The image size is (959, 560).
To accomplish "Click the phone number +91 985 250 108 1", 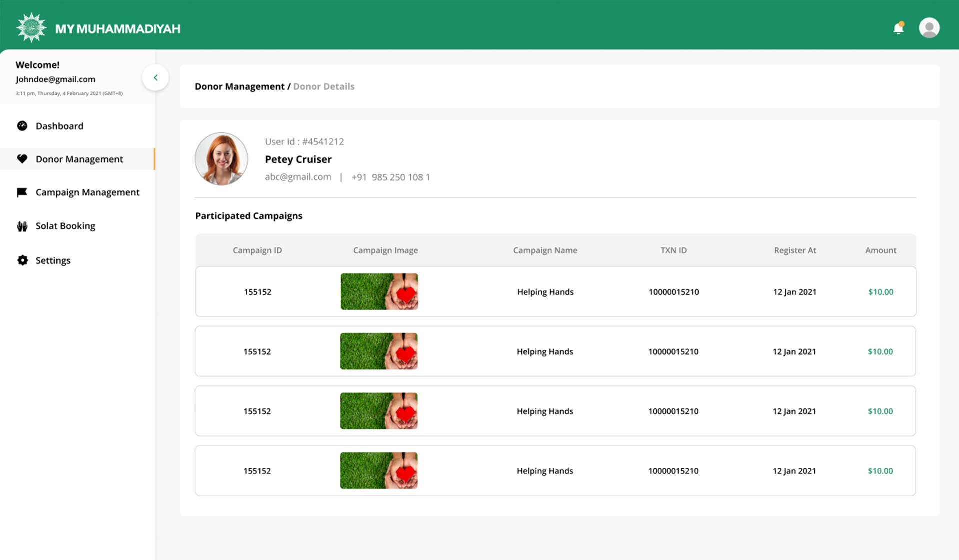I will point(391,177).
